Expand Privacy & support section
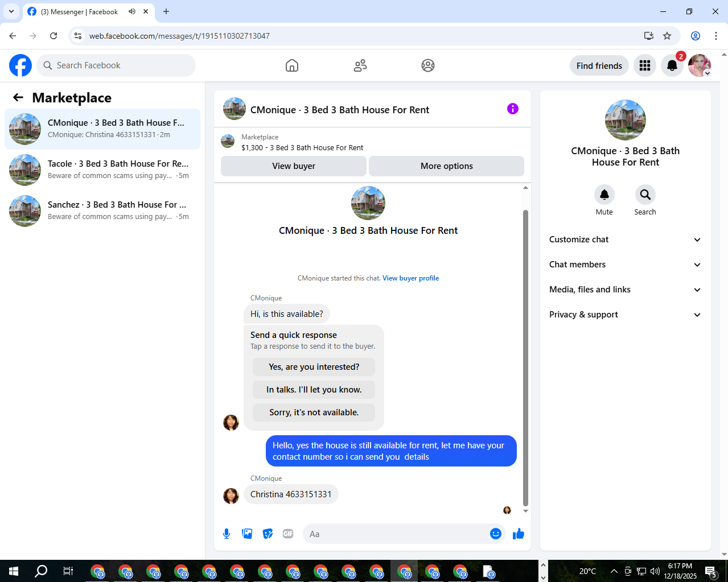Viewport: 728px width, 582px height. [625, 315]
